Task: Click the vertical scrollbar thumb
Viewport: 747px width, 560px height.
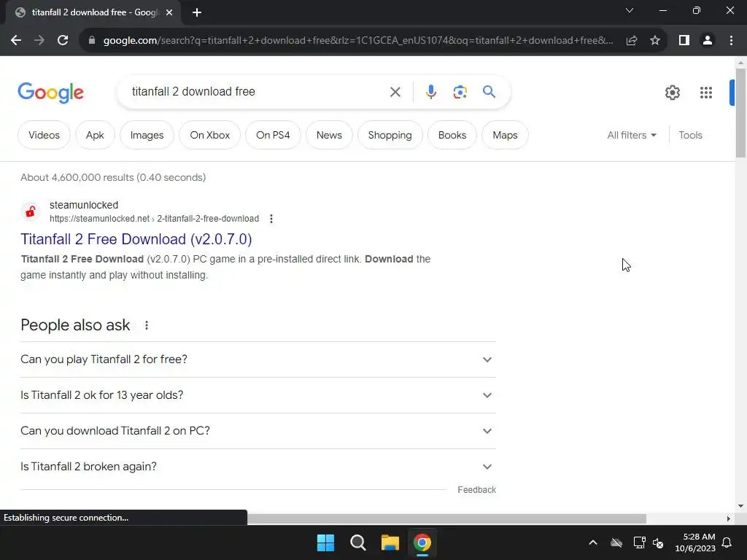Action: click(x=740, y=113)
